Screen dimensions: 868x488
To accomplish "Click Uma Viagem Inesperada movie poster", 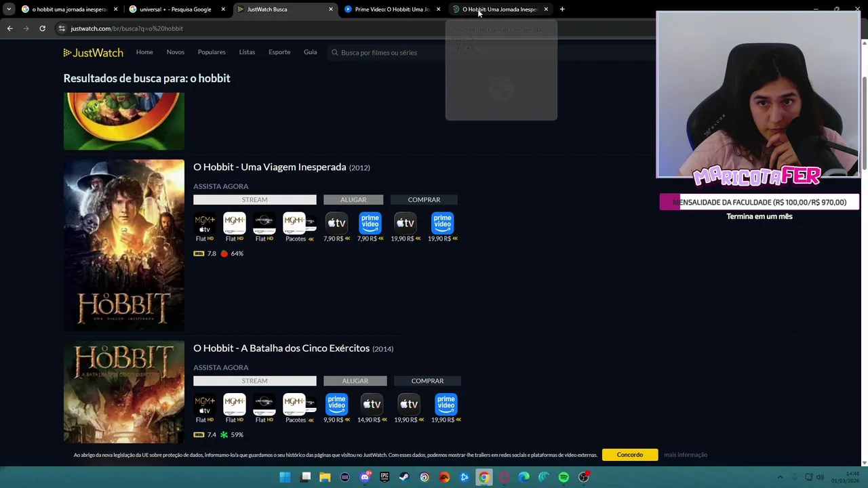I will [124, 245].
